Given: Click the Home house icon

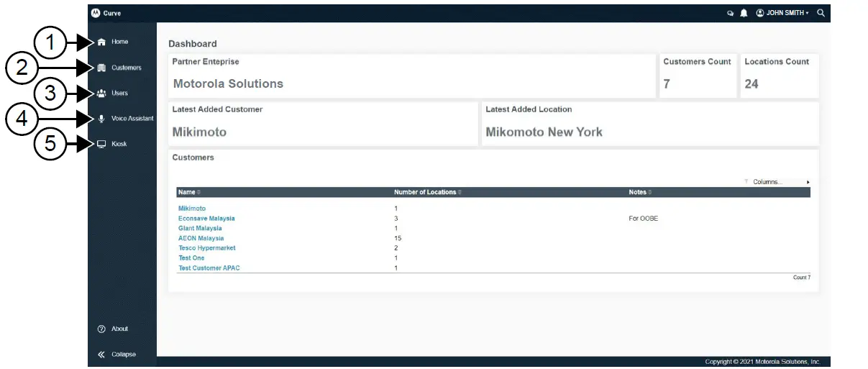Looking at the screenshot, I should (101, 42).
